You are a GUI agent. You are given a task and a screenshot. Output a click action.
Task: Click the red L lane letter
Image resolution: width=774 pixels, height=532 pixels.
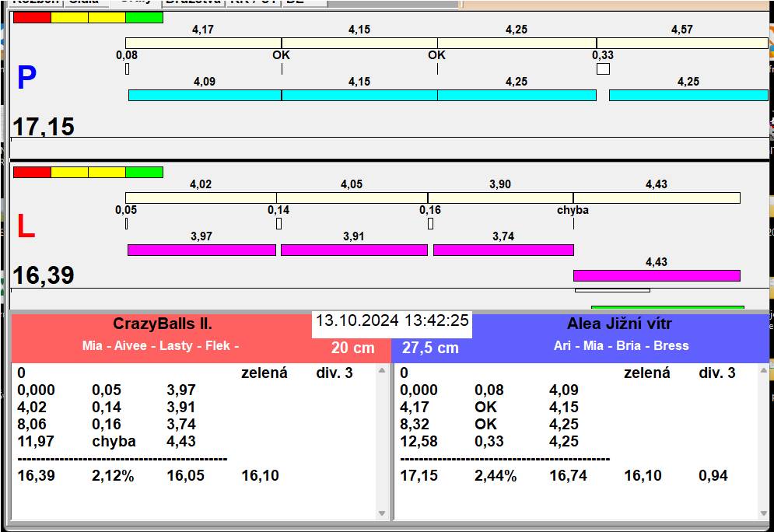[x=26, y=226]
